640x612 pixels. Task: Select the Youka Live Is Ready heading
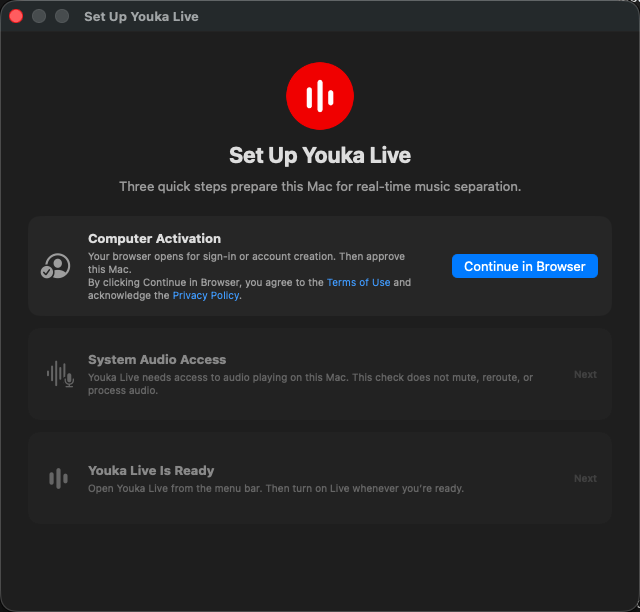point(151,471)
